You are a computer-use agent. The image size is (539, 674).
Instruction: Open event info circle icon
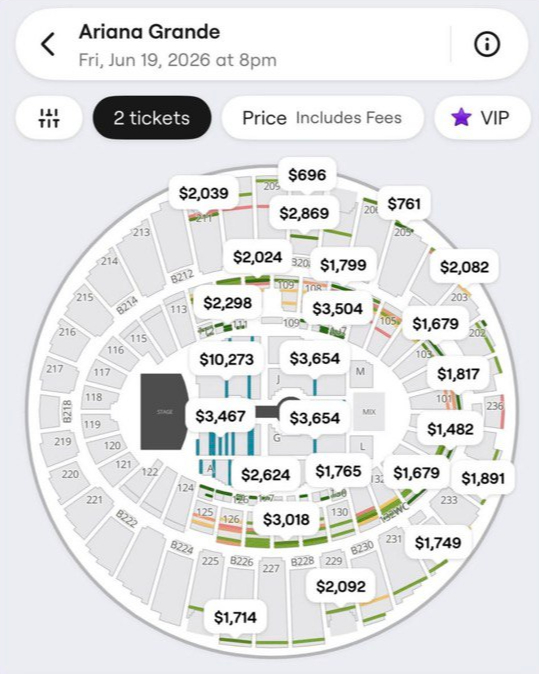[487, 44]
